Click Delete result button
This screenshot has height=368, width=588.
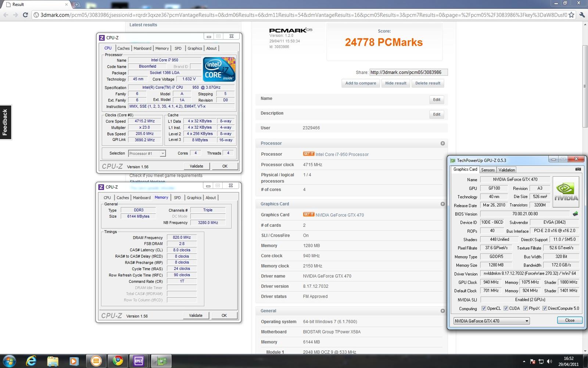point(427,83)
